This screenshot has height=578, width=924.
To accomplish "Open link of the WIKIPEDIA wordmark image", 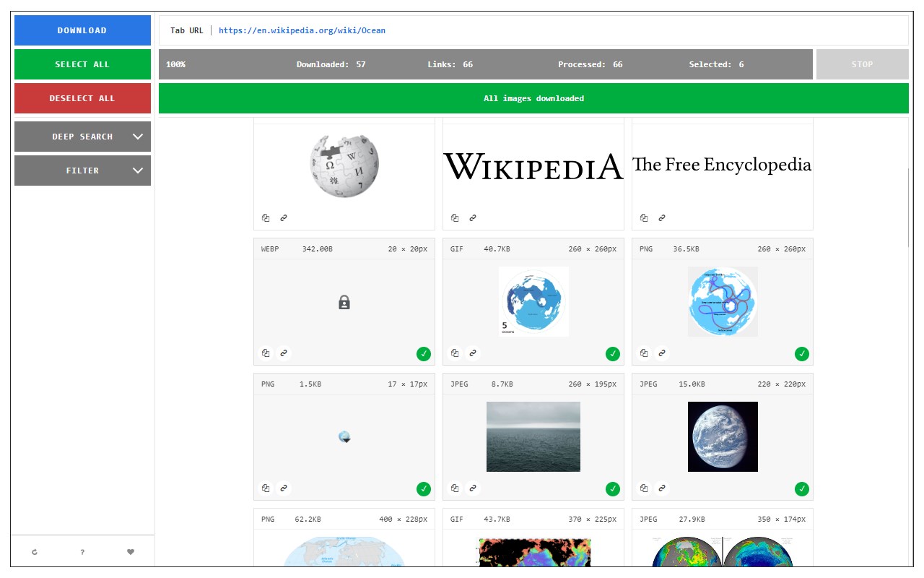I will (x=473, y=217).
